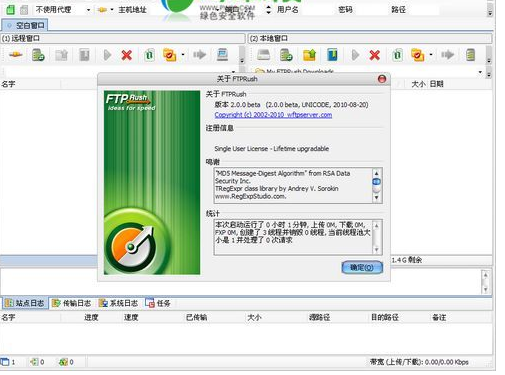Click the green document icon in top bar
The height and width of the screenshot is (375, 505).
pos(11,10)
